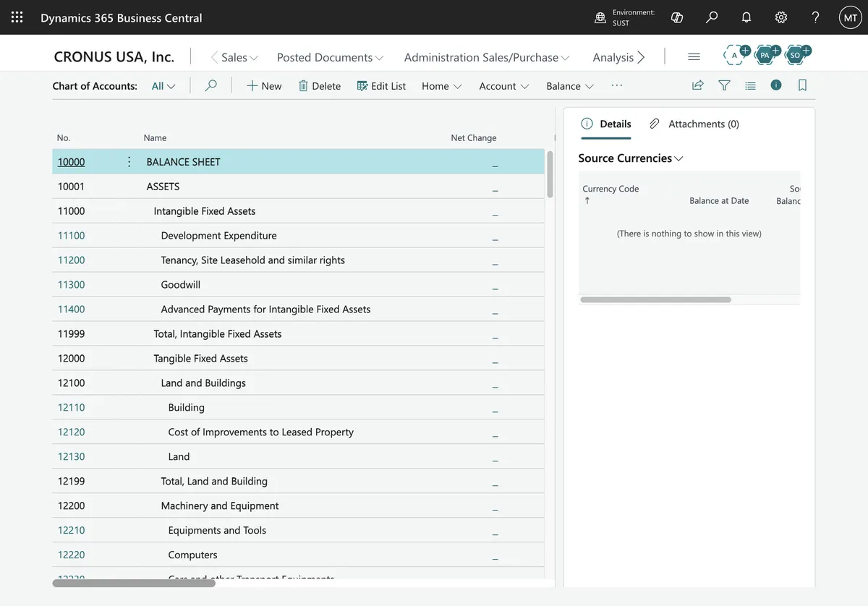868x606 pixels.
Task: Select the ASSETS row
Action: click(298, 187)
